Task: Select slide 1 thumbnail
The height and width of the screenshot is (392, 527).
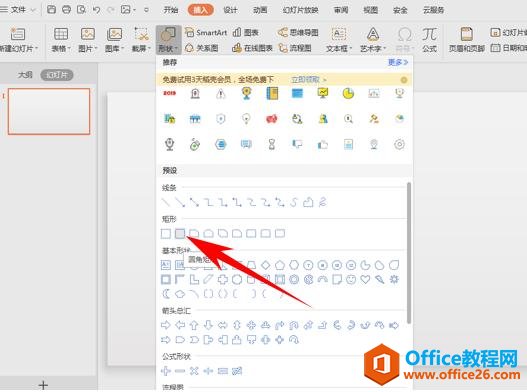Action: (49, 111)
